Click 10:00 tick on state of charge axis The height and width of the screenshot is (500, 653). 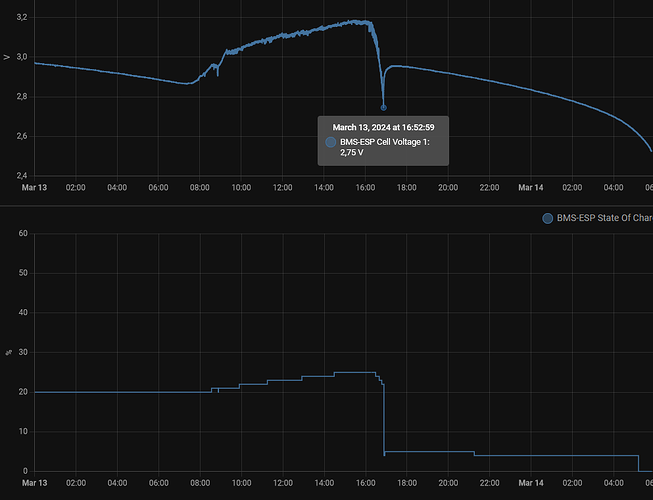[x=241, y=483]
